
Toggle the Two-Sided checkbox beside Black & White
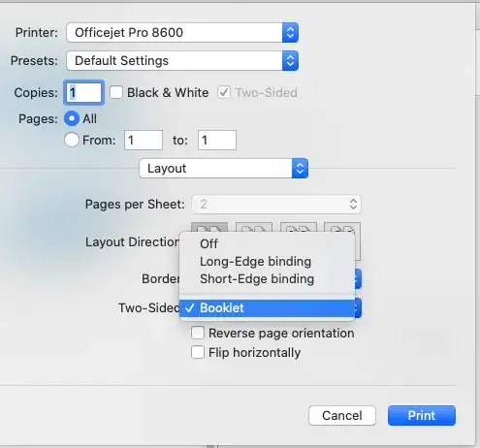coord(224,93)
